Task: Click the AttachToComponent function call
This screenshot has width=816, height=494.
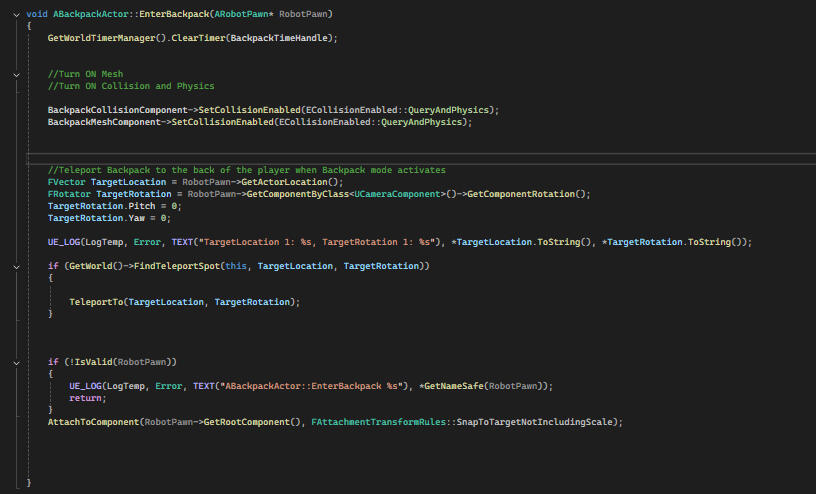Action: [x=93, y=422]
